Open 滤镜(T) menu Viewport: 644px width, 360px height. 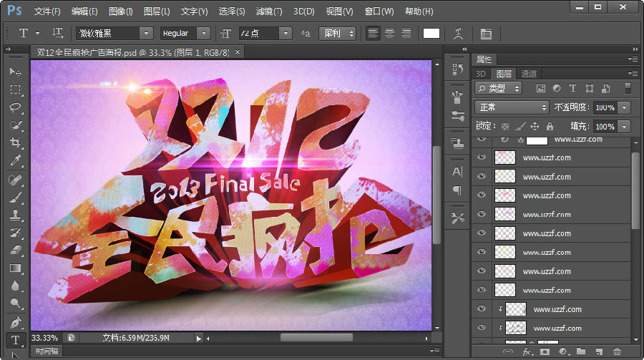[x=269, y=11]
